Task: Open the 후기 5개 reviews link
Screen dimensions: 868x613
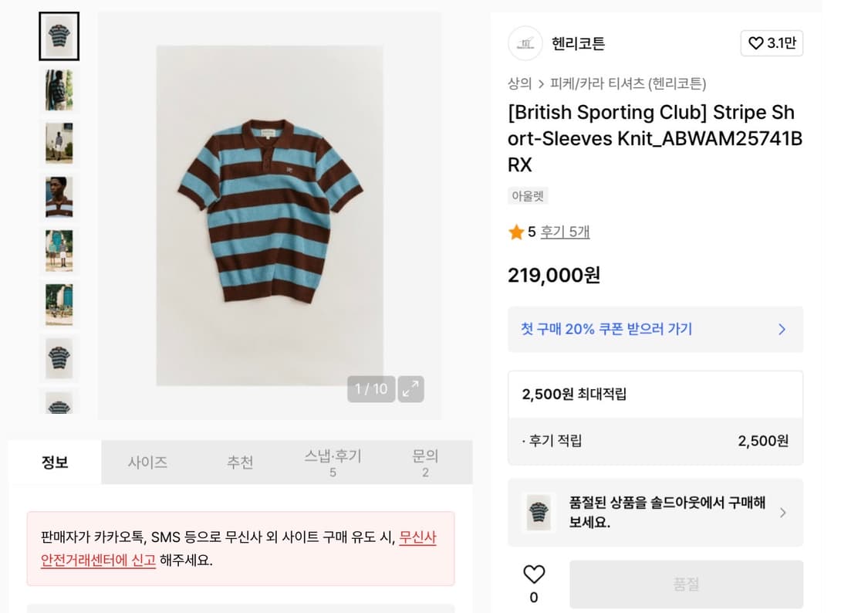Action: pyautogui.click(x=565, y=231)
